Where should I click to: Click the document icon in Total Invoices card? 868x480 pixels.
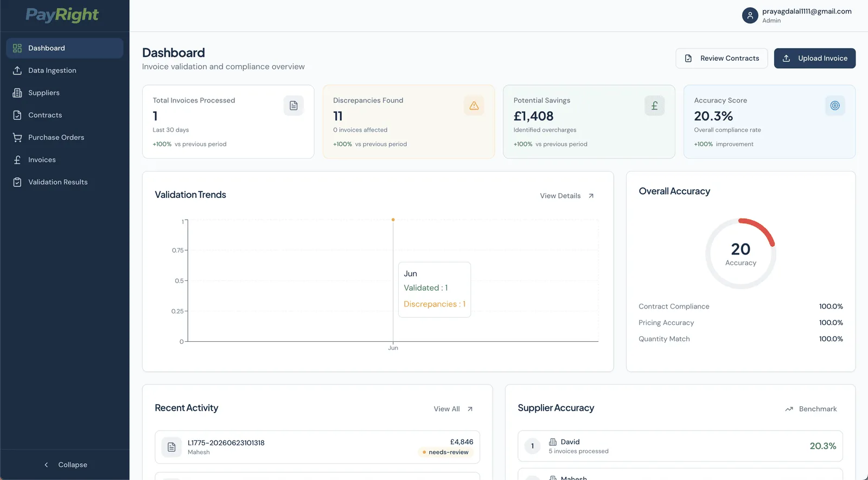(x=293, y=105)
